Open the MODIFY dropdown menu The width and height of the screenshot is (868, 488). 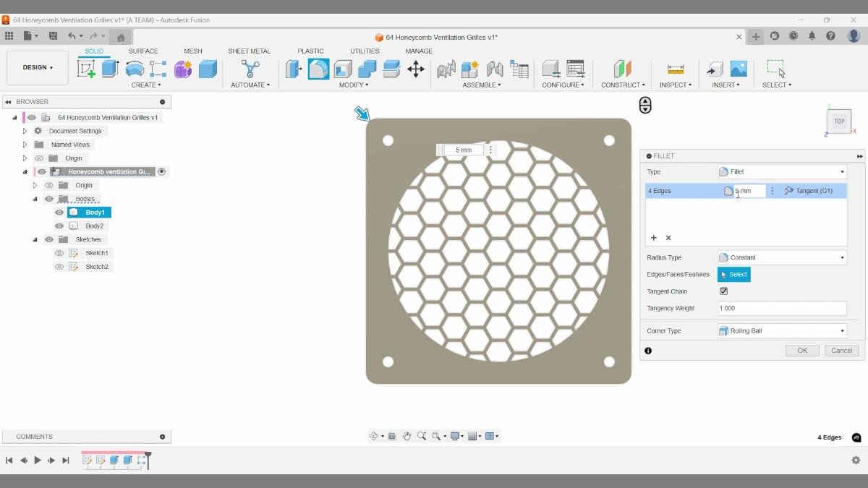(x=354, y=85)
